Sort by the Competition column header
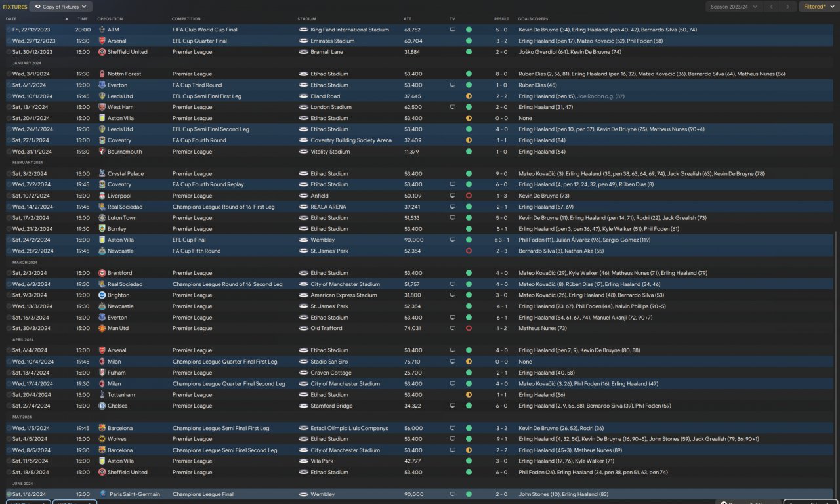 [186, 19]
